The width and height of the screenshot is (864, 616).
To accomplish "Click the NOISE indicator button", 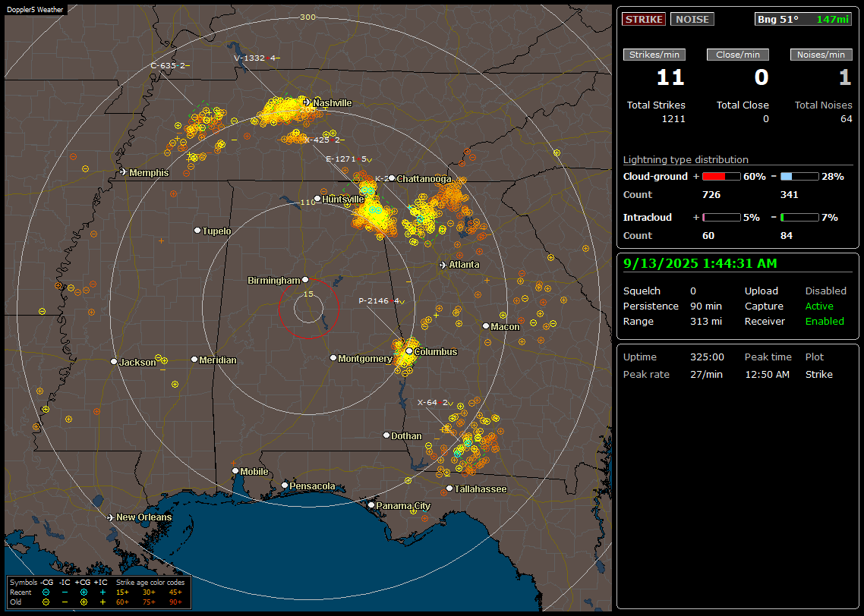I will click(x=692, y=19).
